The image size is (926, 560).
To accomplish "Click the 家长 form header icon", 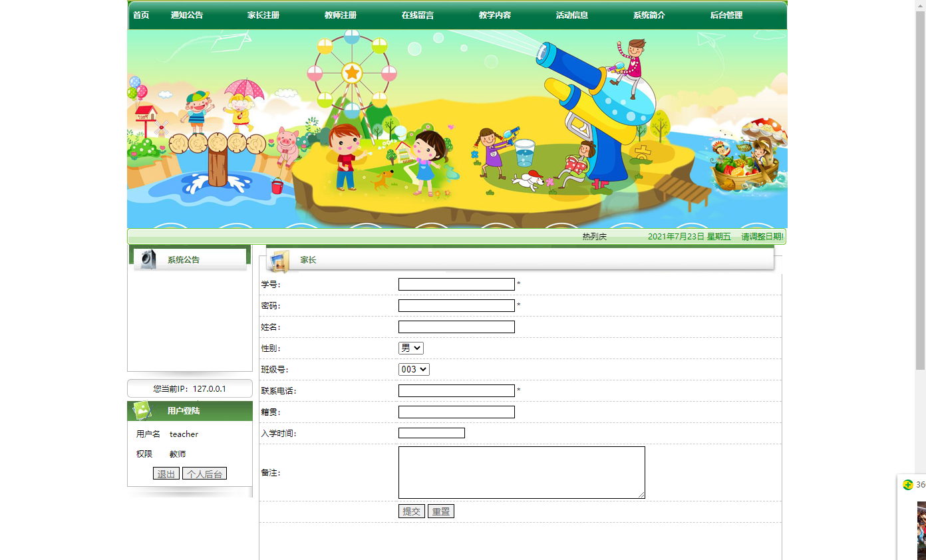I will (279, 260).
